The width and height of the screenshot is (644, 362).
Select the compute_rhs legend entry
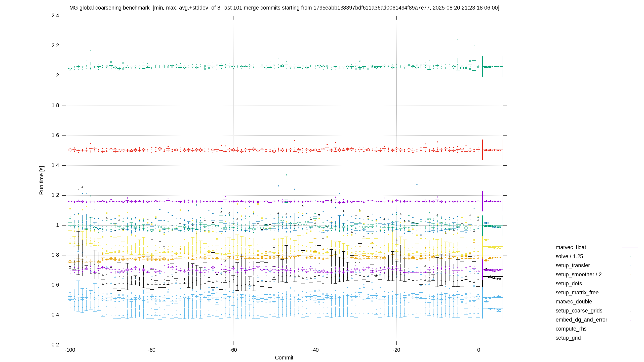571,329
